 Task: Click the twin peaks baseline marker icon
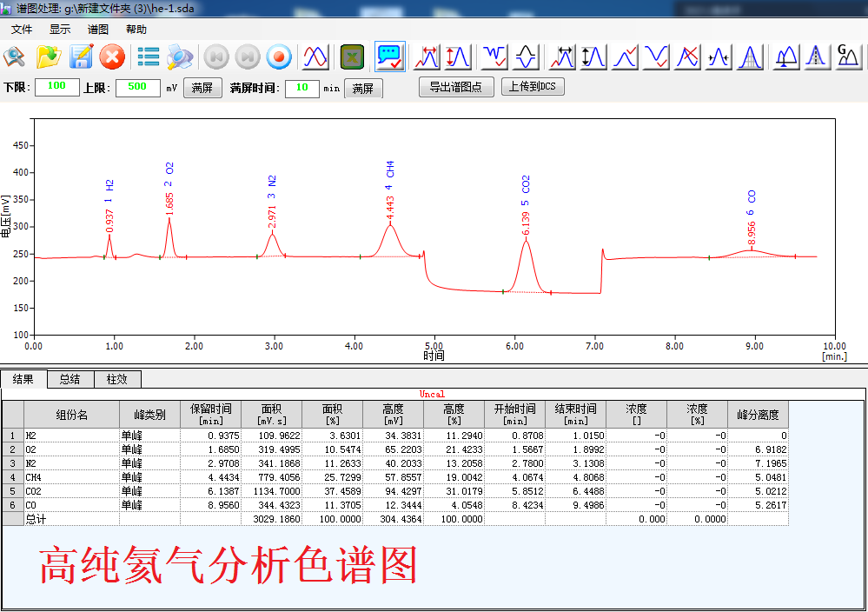(786, 57)
